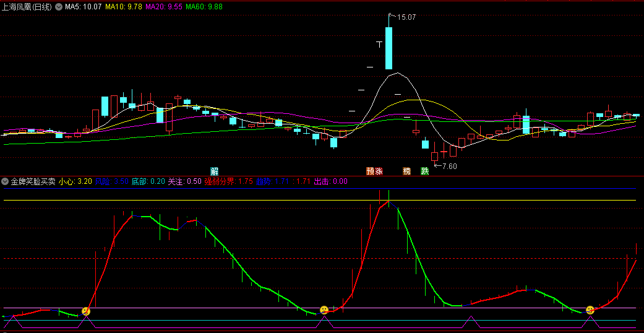Select the MA5 moving average label

pyautogui.click(x=84, y=7)
